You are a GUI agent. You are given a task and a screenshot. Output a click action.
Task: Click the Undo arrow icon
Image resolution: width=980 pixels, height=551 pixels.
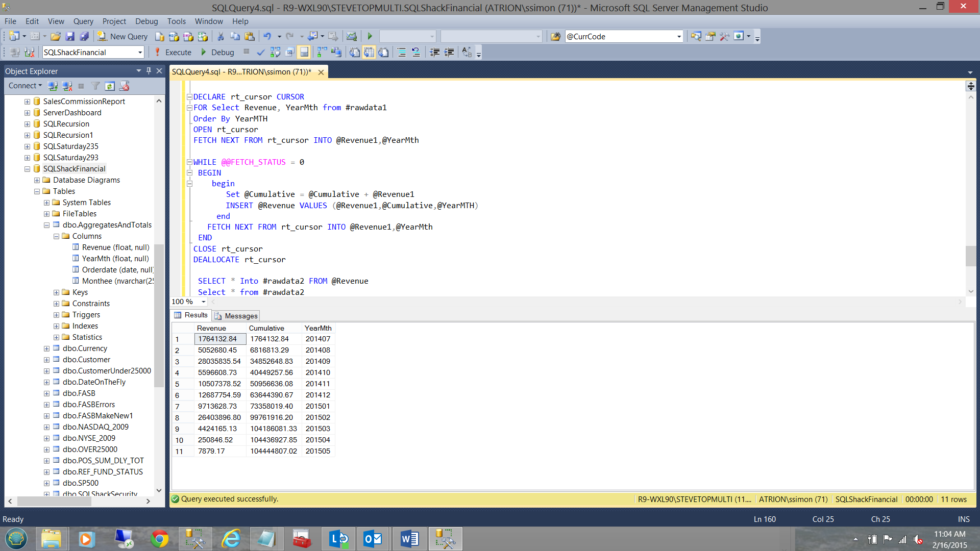pyautogui.click(x=267, y=36)
